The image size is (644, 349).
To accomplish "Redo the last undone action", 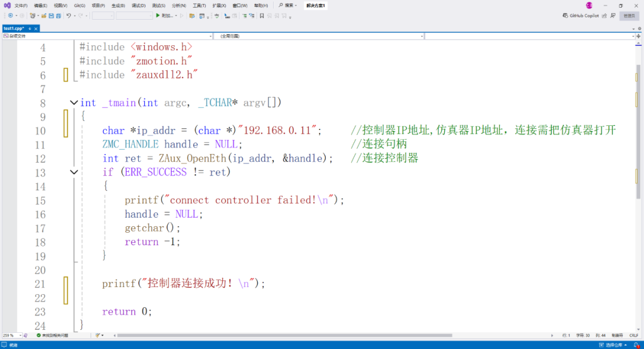I will (x=80, y=16).
